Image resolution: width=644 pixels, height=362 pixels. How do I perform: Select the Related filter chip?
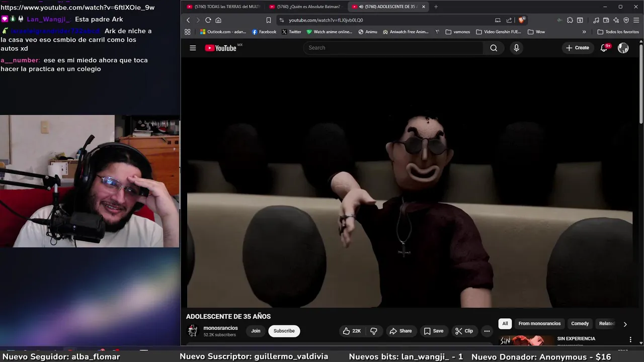[x=607, y=324]
